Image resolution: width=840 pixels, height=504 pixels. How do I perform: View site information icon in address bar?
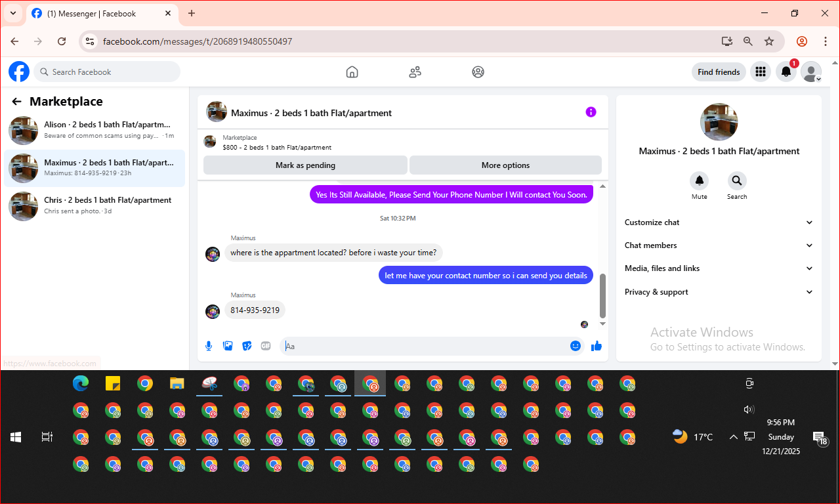click(x=91, y=41)
